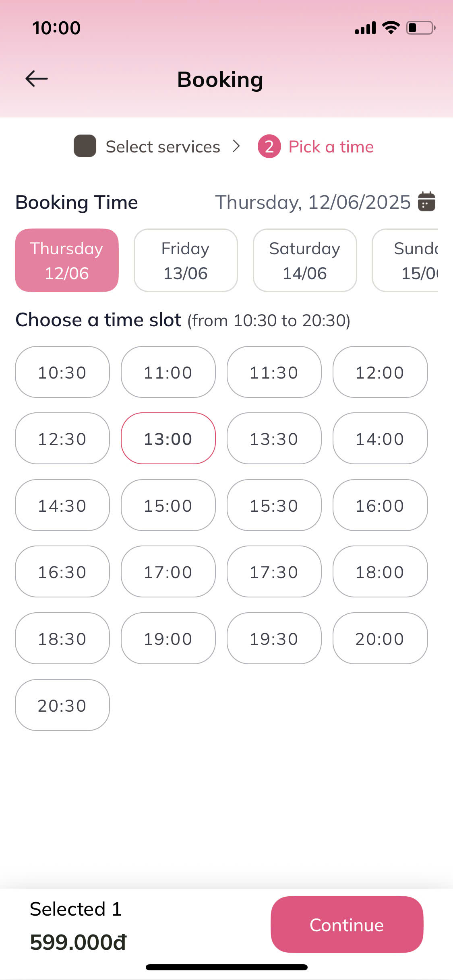Tap the battery status icon
The height and width of the screenshot is (980, 453).
[420, 28]
